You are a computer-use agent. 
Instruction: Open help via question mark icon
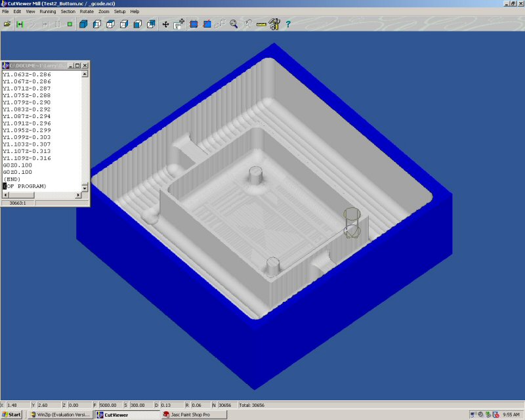click(x=288, y=24)
